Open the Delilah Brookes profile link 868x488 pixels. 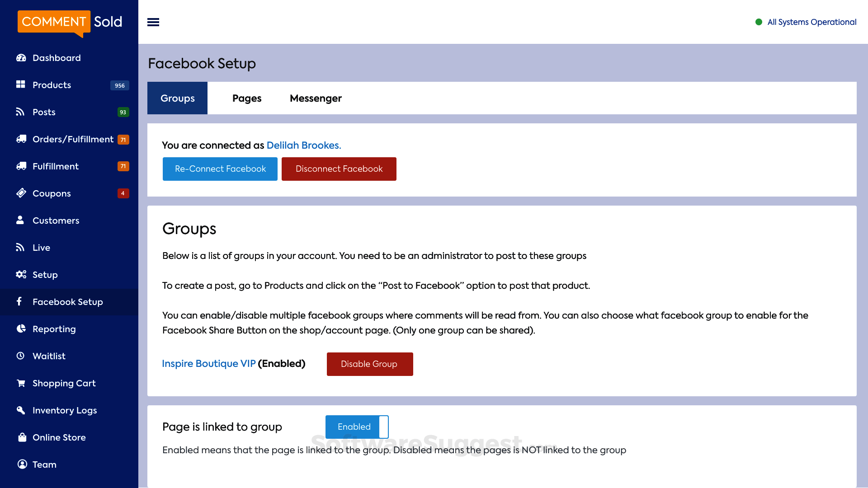[x=303, y=145]
